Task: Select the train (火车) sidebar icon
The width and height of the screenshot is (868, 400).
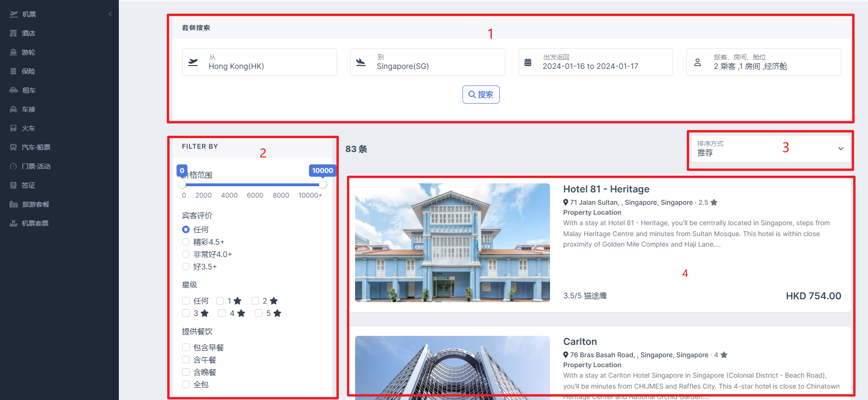Action: [13, 128]
